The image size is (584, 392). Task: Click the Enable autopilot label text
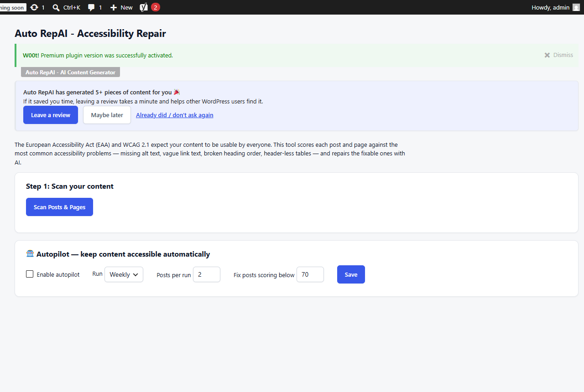coord(58,274)
